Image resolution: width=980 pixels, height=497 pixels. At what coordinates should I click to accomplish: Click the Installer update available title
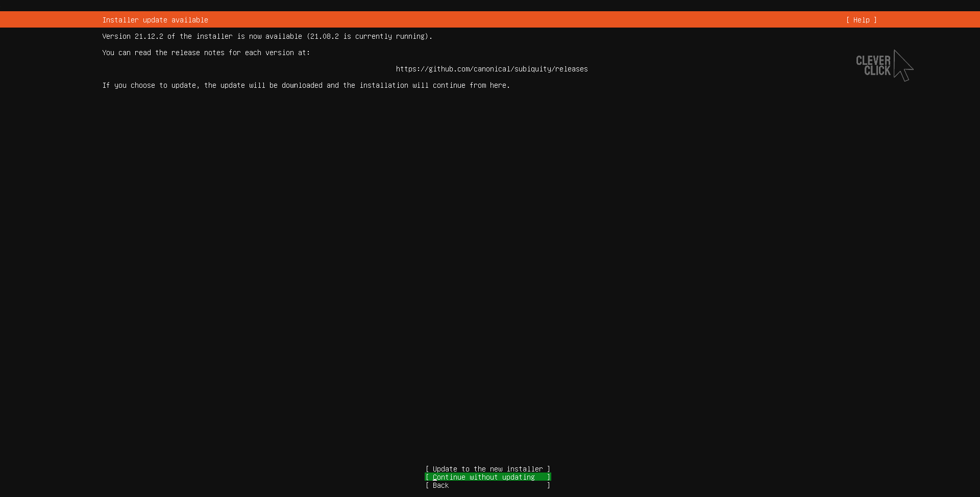155,20
